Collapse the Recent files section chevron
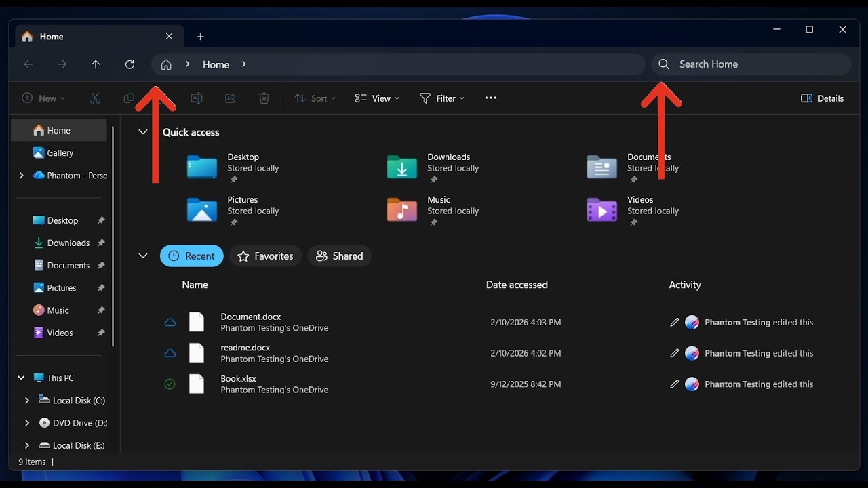This screenshot has height=488, width=868. [143, 256]
